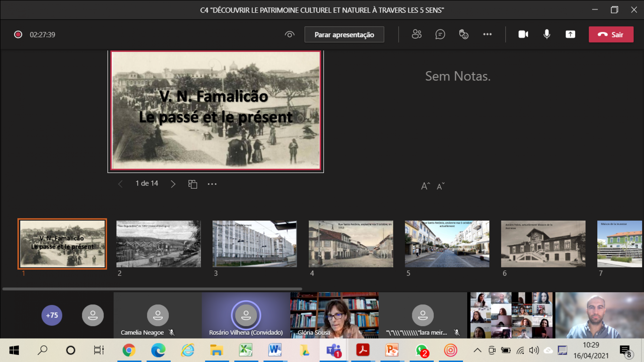Viewport: 644px width, 362px height.
Task: Click the share content tray icon
Action: [x=570, y=34]
